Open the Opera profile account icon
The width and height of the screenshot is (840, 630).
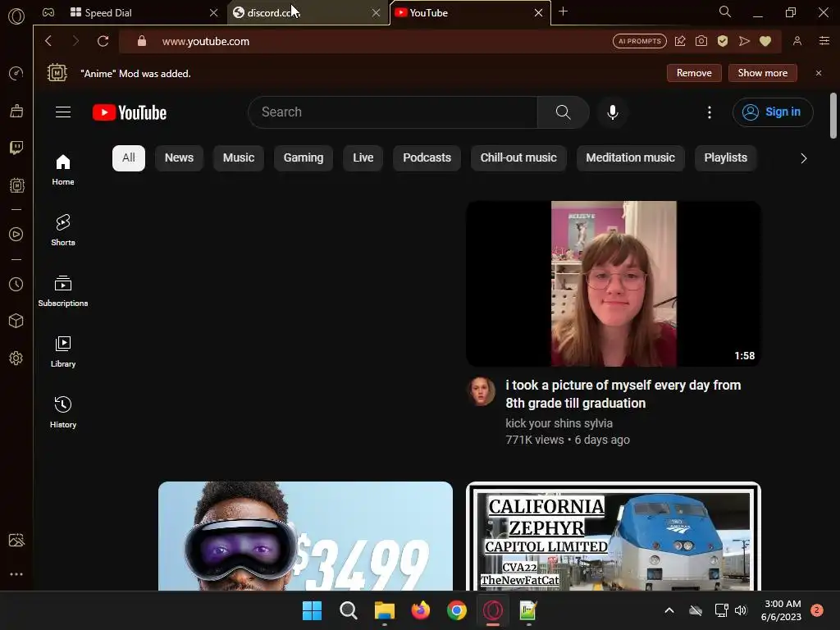pos(797,41)
